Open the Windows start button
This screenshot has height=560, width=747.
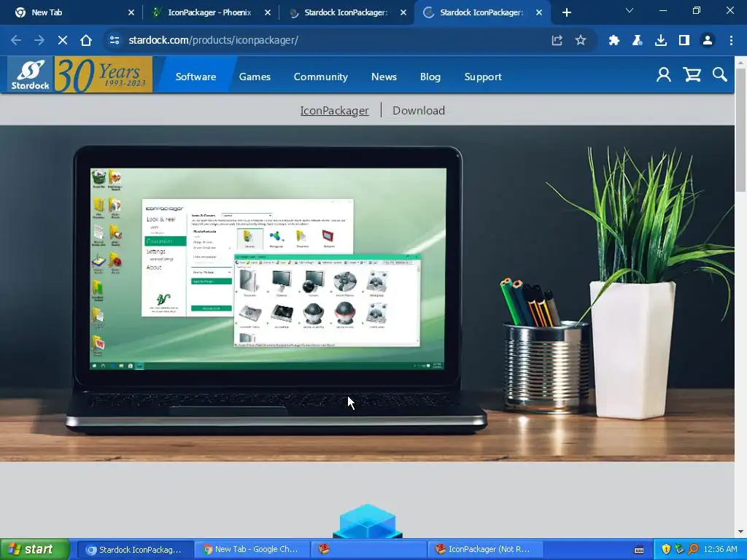35,549
